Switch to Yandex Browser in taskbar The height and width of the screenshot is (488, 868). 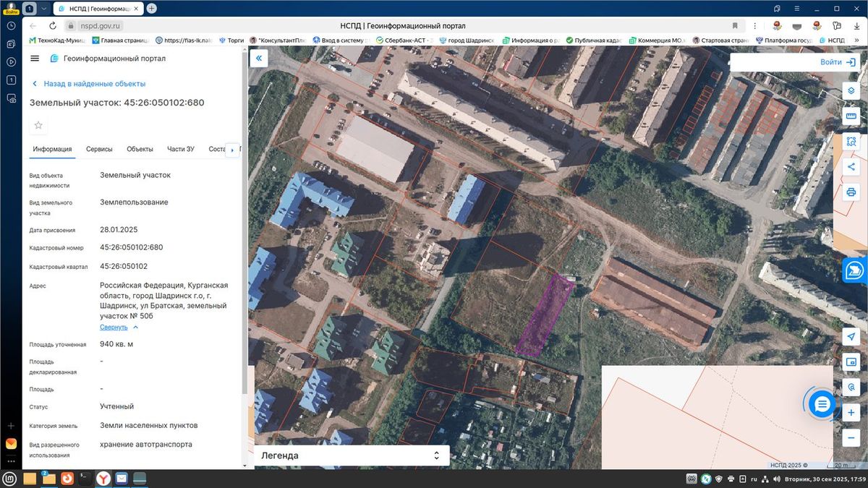(x=103, y=478)
